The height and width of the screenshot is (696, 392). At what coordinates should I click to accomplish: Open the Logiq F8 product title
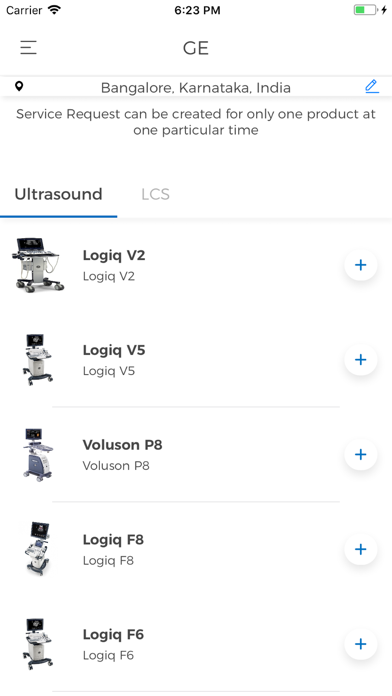click(x=113, y=540)
